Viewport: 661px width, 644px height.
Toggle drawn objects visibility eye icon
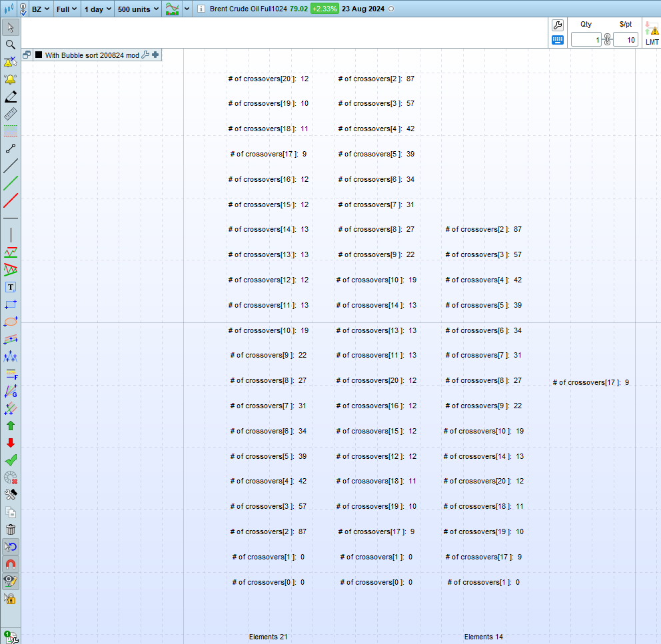(x=11, y=581)
